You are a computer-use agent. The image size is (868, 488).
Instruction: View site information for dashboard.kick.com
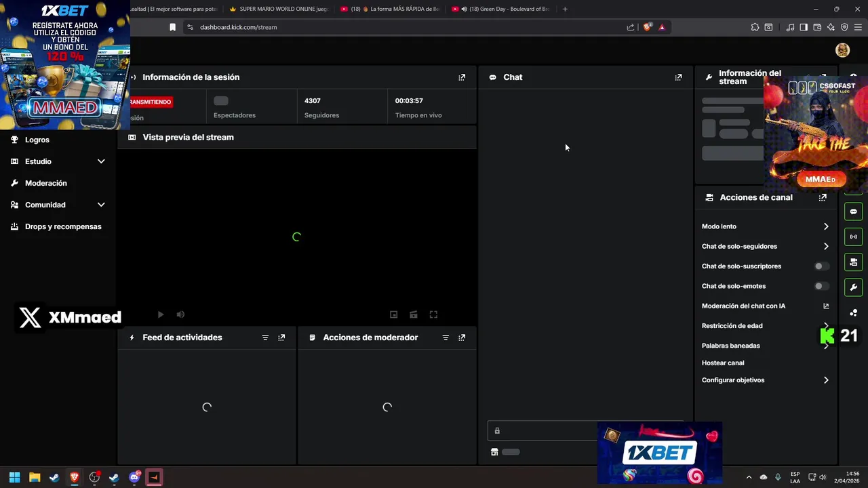(x=190, y=27)
